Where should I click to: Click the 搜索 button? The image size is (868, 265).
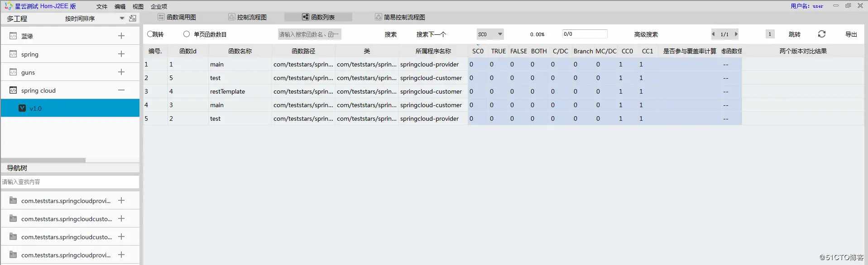tap(391, 34)
